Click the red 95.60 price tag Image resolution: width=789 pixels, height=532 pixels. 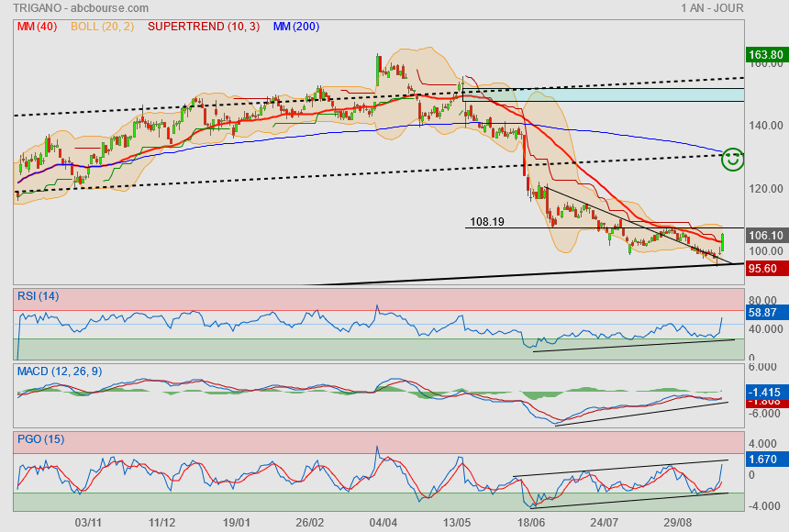click(x=766, y=268)
